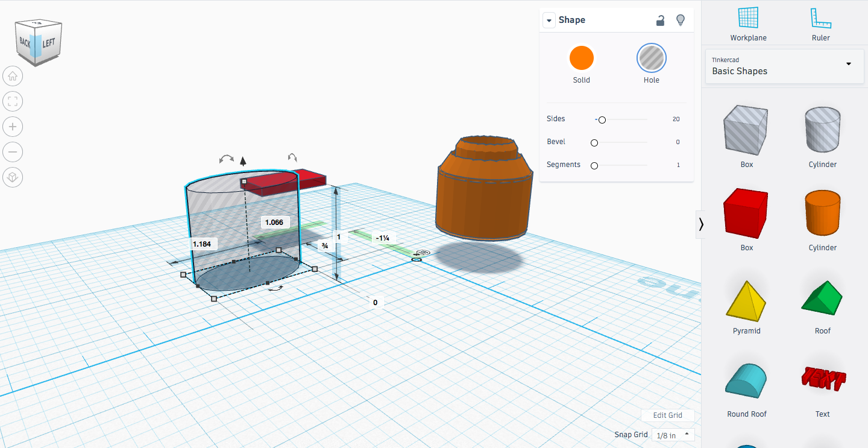
Task: Click the Segments value 1
Action: [x=678, y=165]
